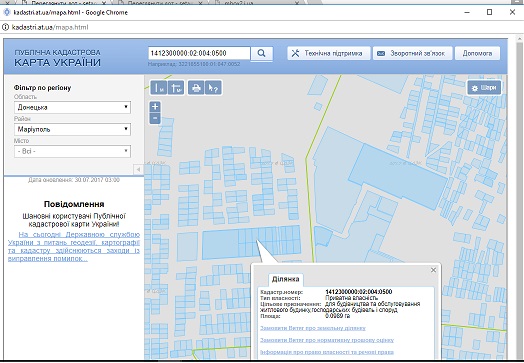Click the Публічна кадастрова карта України logo
The height and width of the screenshot is (363, 524).
click(57, 58)
